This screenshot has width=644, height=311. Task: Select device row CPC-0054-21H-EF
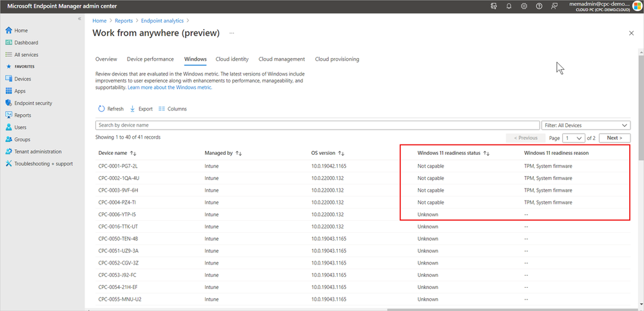(363, 287)
